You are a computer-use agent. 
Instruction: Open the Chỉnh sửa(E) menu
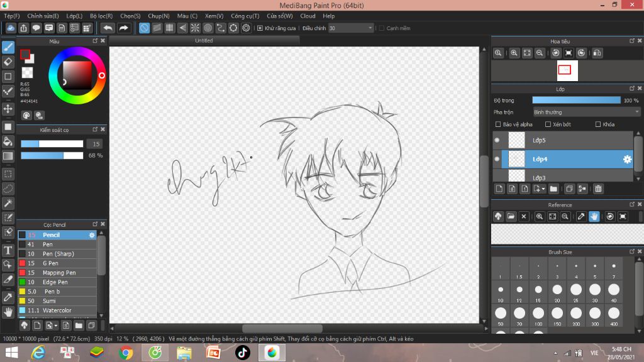[x=43, y=16]
